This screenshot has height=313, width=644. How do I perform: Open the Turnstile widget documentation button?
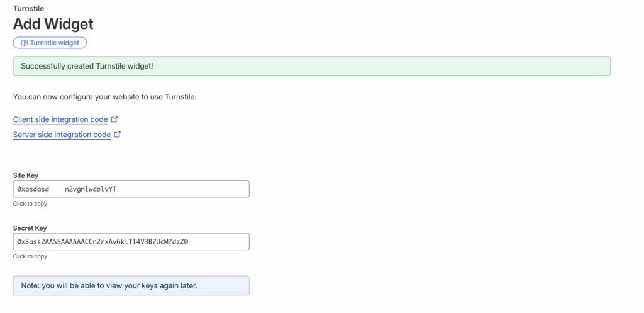tap(50, 43)
